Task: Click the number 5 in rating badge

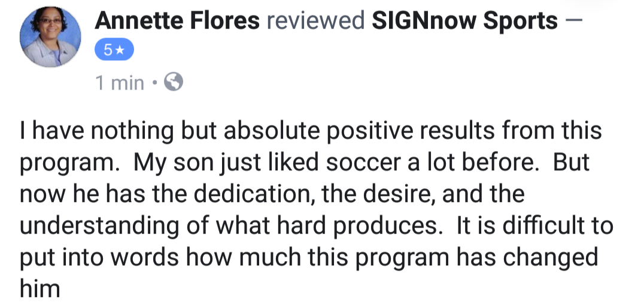Action: pos(107,51)
